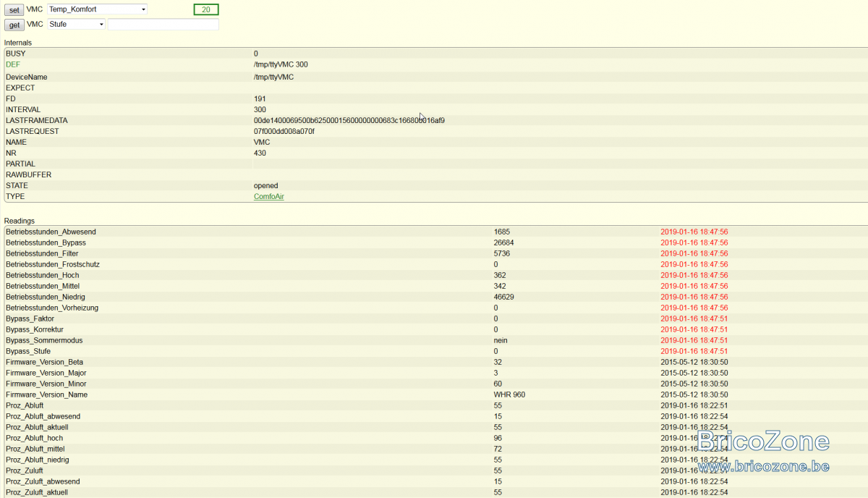Viewport: 868px width, 498px height.
Task: Click the Proz_Abluft_aktuell reading name
Action: tap(37, 427)
